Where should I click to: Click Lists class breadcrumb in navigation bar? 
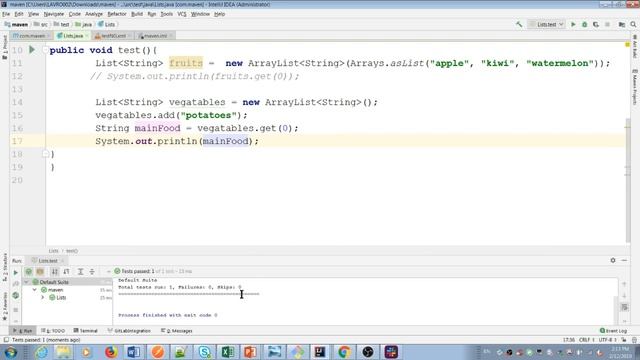point(107,24)
